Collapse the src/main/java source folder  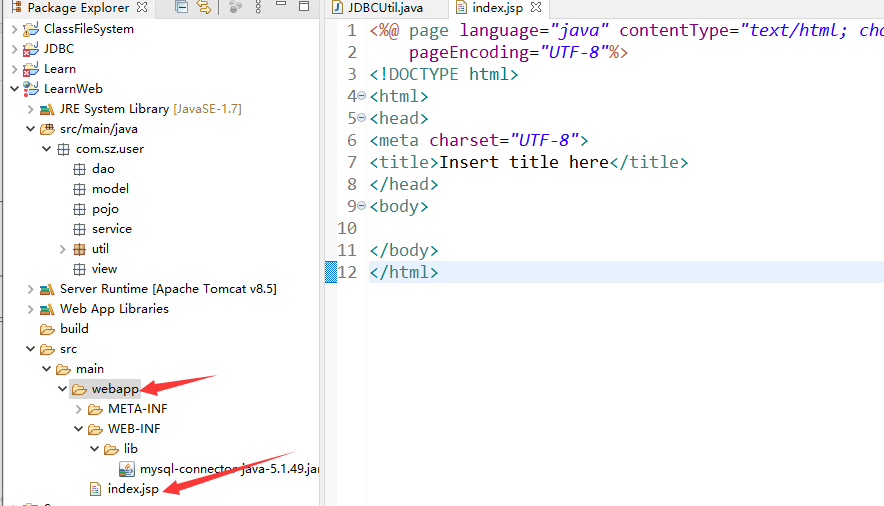click(30, 128)
